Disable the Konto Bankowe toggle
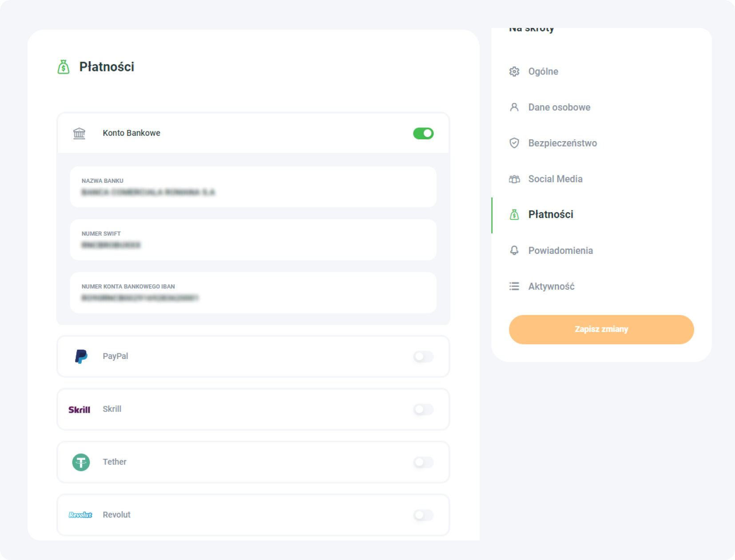Screen dimensions: 735x560 coord(423,133)
